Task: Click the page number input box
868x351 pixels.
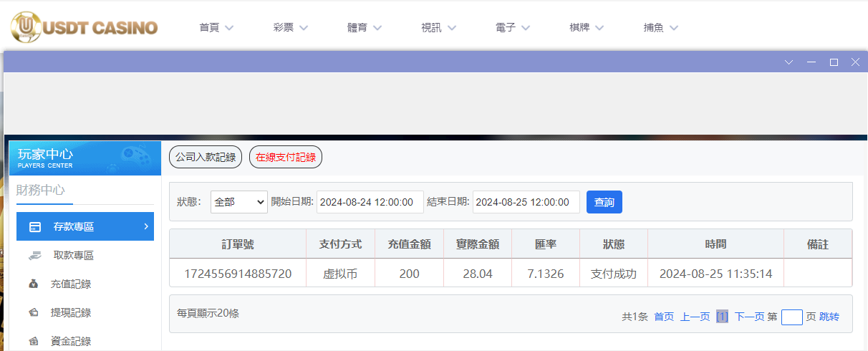Action: 791,317
